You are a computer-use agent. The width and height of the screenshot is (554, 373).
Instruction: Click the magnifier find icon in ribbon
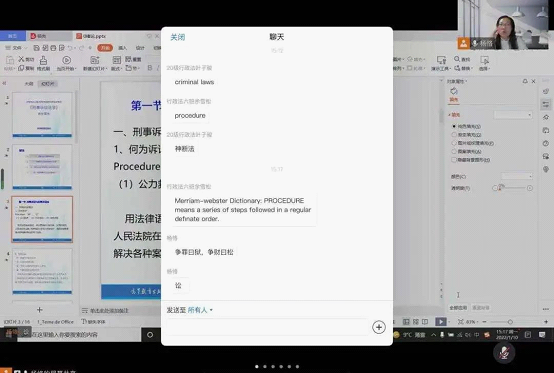click(457, 59)
